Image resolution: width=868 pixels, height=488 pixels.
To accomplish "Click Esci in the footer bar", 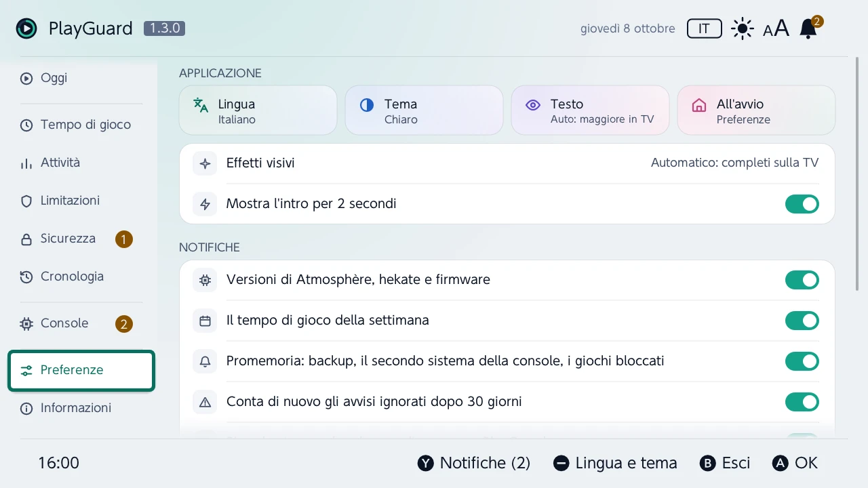I will point(726,463).
